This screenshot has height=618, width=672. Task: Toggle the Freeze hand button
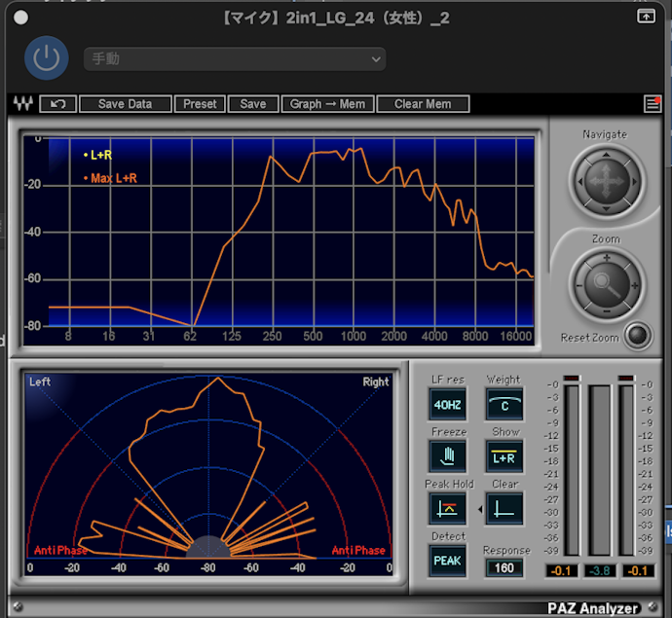(x=447, y=456)
